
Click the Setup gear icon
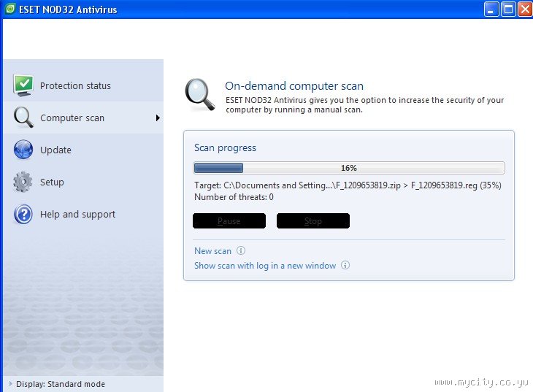coord(23,182)
